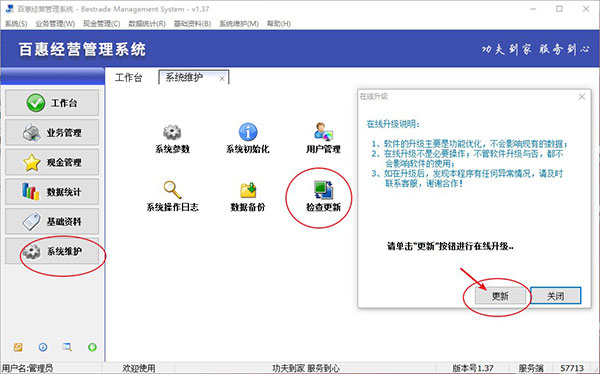Click the 检查更新 icon
This screenshot has width=600, height=374.
coord(323,190)
